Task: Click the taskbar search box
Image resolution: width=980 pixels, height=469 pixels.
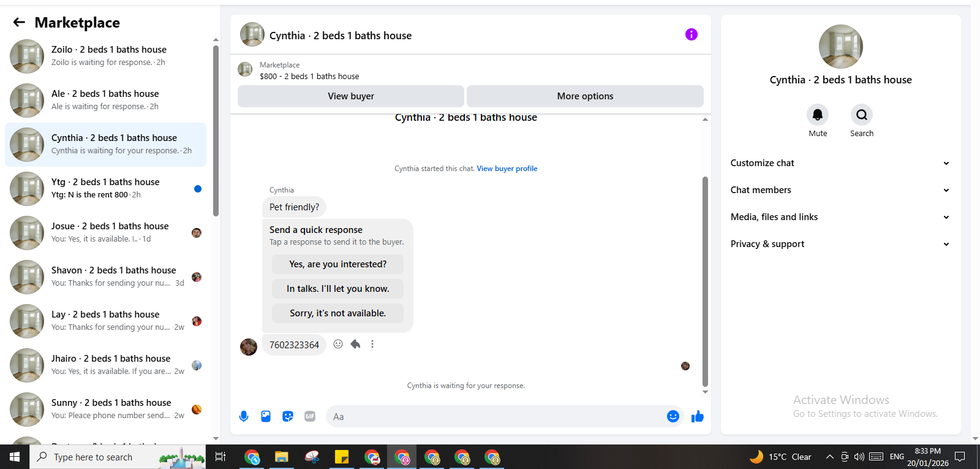Action: click(118, 457)
